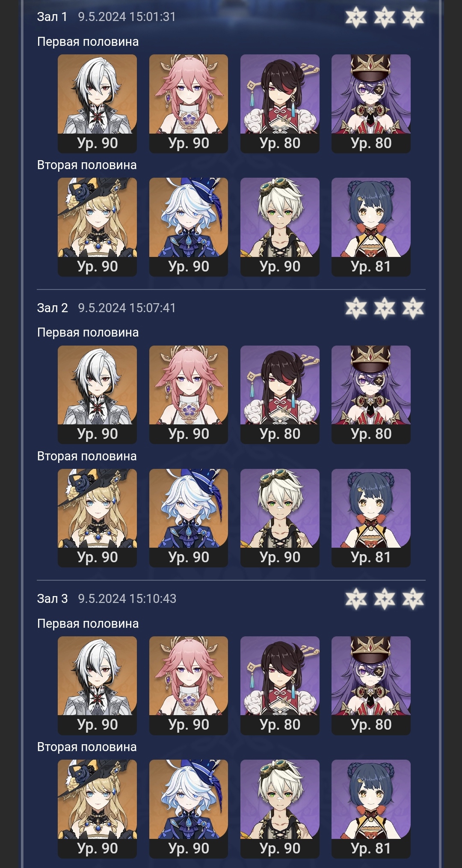462x868 pixels.
Task: Tap the Первая половина label under Зал 3
Action: coord(88,623)
